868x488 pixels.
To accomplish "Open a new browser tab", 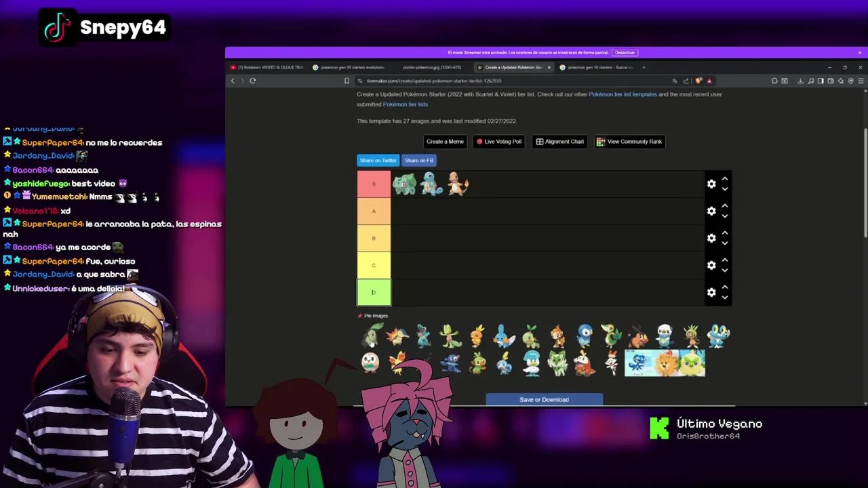I will pos(644,67).
